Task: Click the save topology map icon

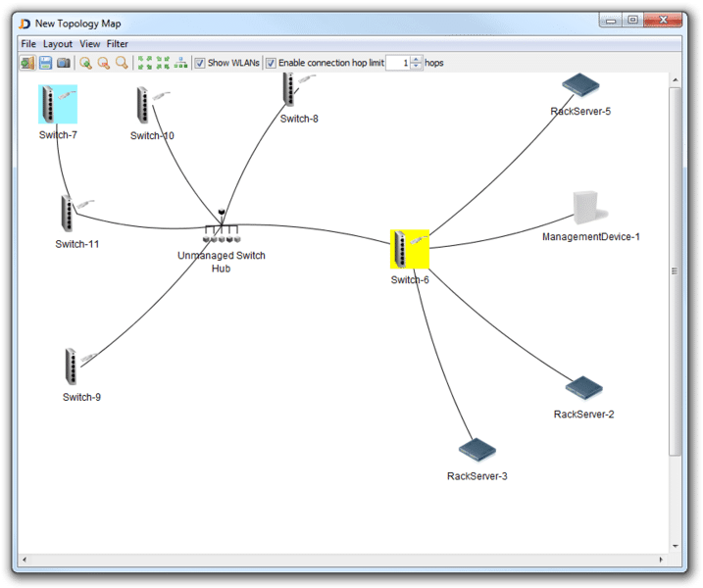Action: [45, 63]
